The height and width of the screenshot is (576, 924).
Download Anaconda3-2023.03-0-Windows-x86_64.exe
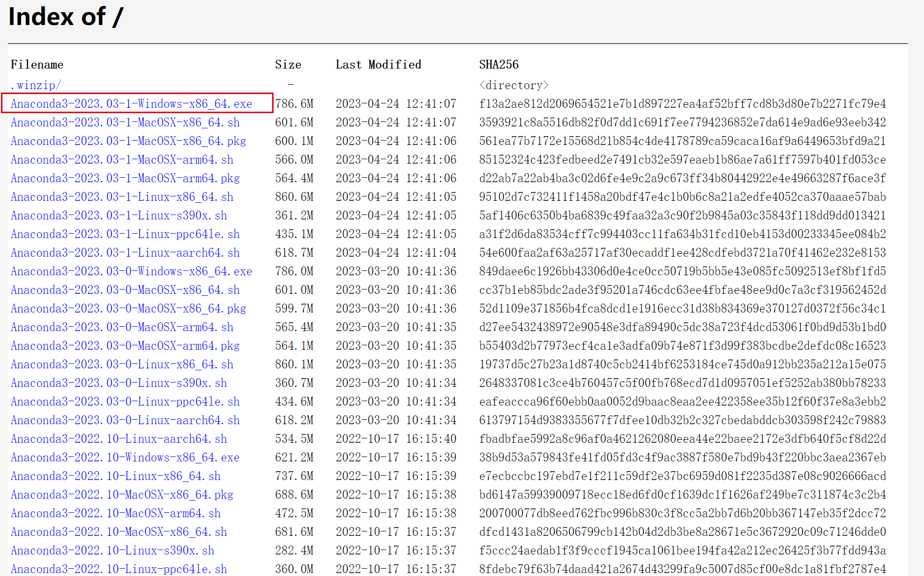[132, 271]
